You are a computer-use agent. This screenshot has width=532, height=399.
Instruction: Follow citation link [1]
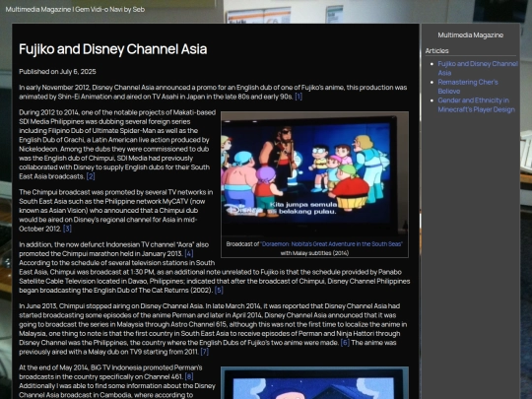coord(299,97)
